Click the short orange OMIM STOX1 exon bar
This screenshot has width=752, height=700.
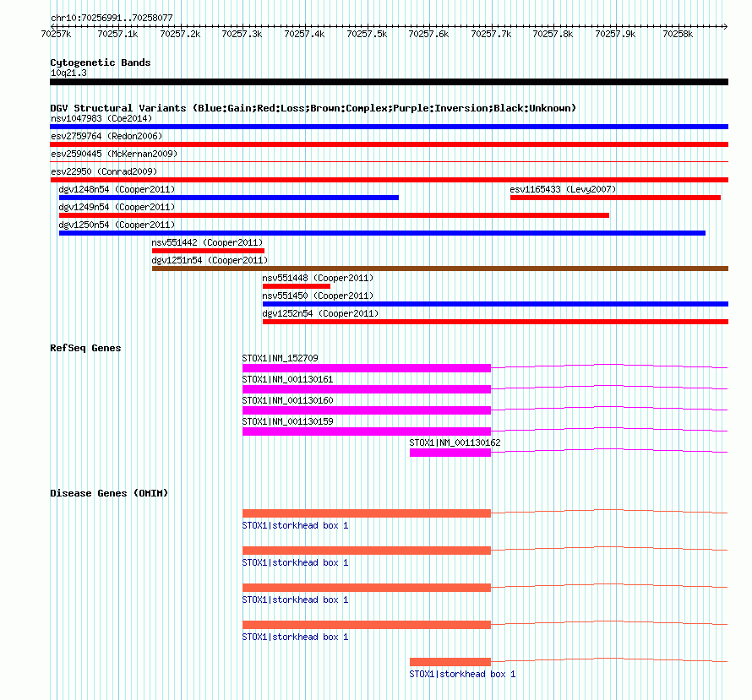click(450, 662)
